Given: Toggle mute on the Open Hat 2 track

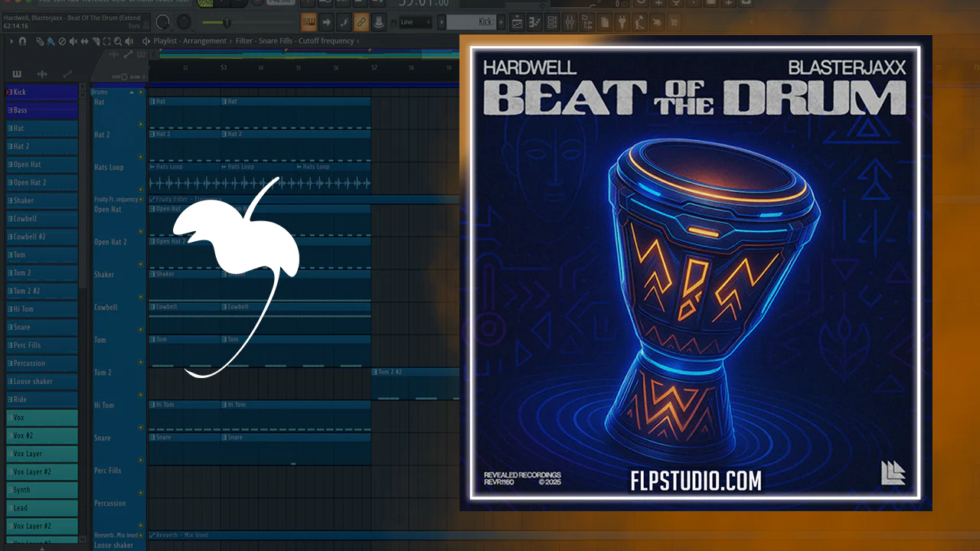Looking at the screenshot, I should point(140,264).
